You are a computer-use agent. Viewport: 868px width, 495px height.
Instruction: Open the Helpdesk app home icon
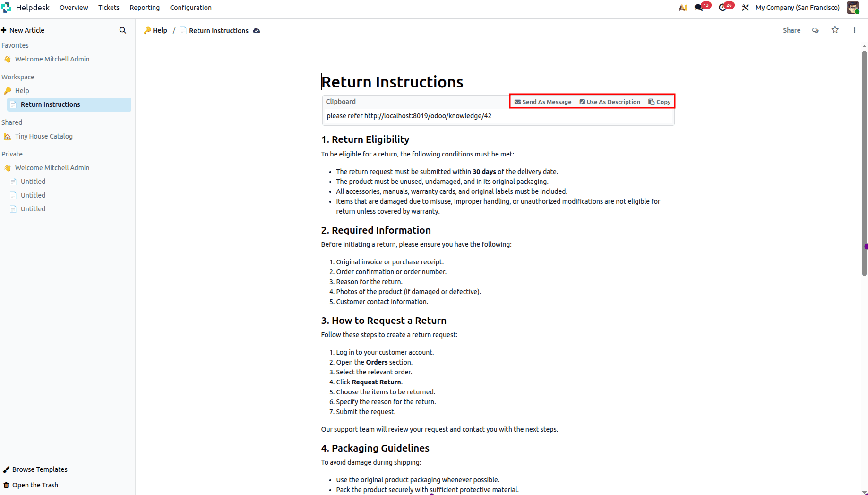(x=6, y=8)
